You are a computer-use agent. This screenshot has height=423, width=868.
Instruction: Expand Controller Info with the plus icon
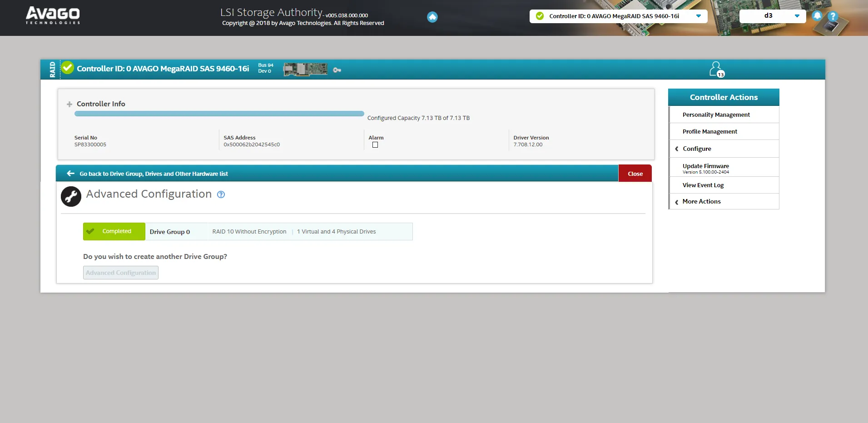pos(69,104)
